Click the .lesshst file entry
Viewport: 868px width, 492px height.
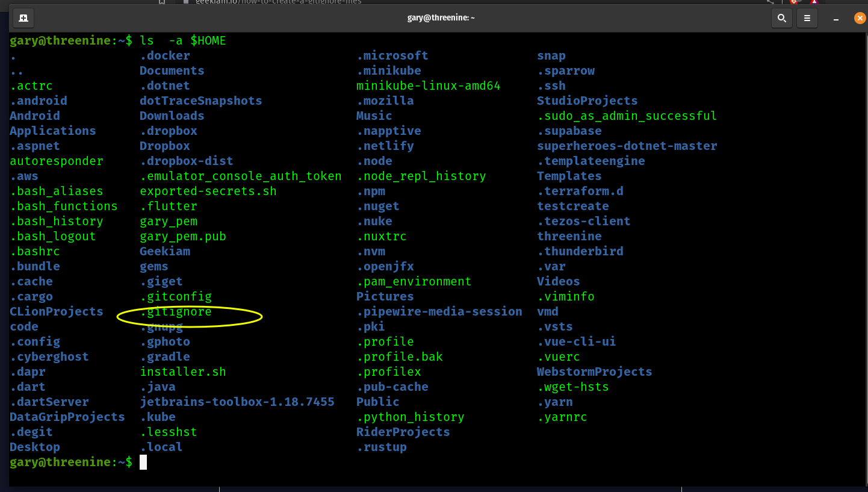[169, 432]
